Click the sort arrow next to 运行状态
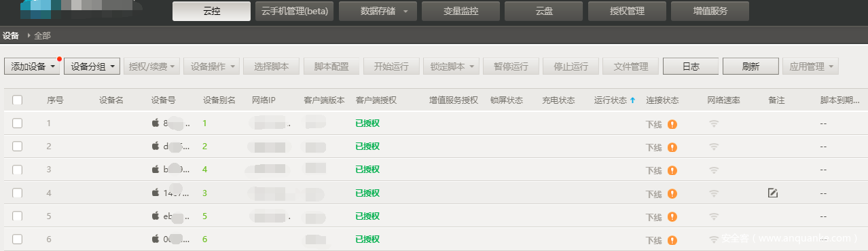The height and width of the screenshot is (251, 868). [632, 100]
